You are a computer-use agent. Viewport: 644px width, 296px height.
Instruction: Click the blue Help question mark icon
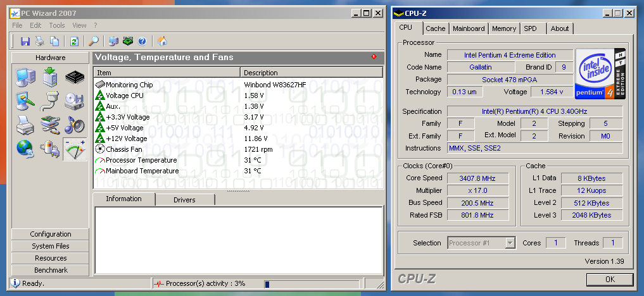[x=142, y=41]
